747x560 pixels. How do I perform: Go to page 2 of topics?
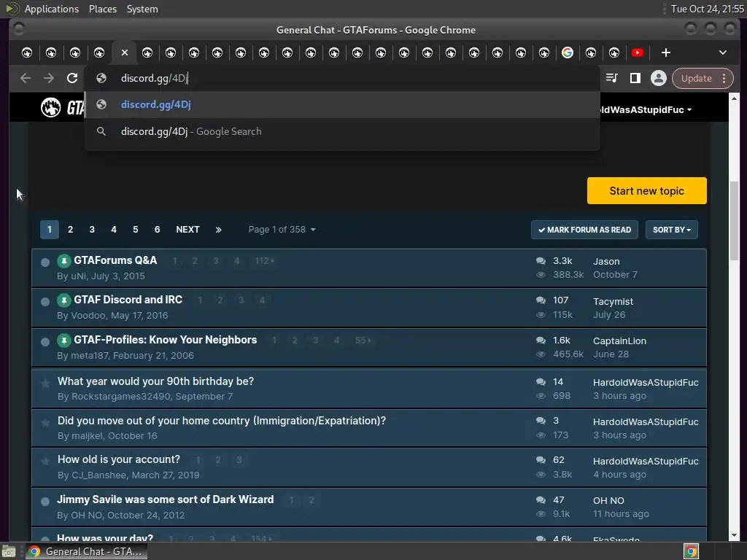(x=70, y=230)
